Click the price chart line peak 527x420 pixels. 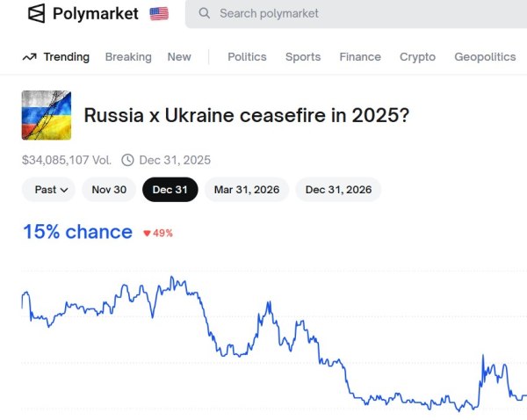(172, 279)
